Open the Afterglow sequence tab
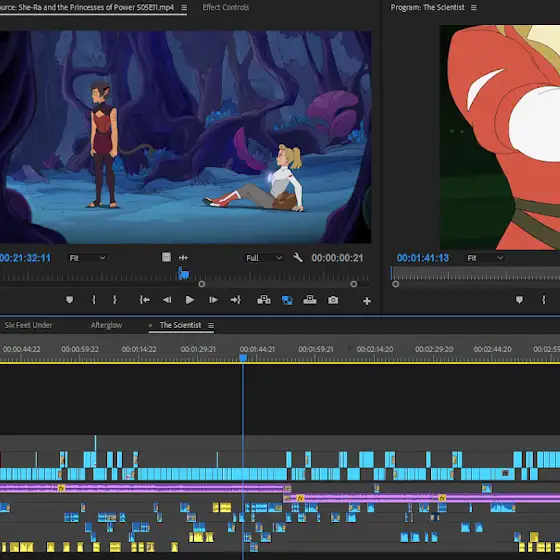The height and width of the screenshot is (560, 560). pyautogui.click(x=106, y=325)
